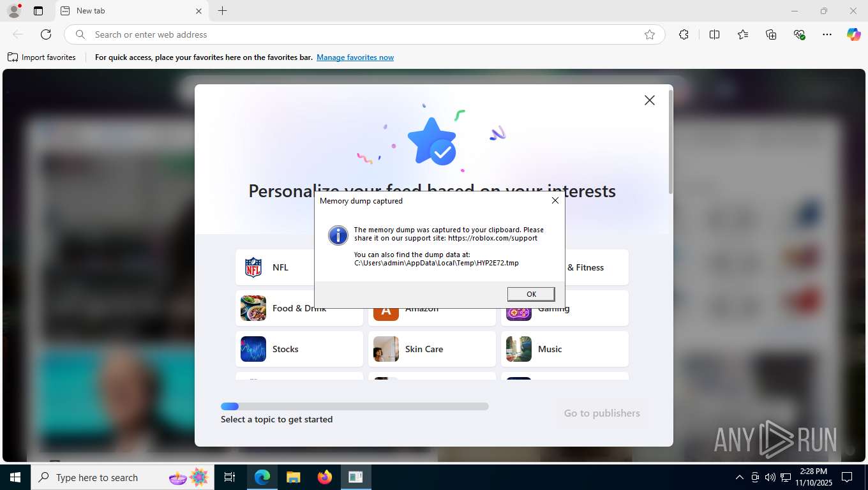Open the tab actions menu icon
The width and height of the screenshot is (868, 490).
38,11
